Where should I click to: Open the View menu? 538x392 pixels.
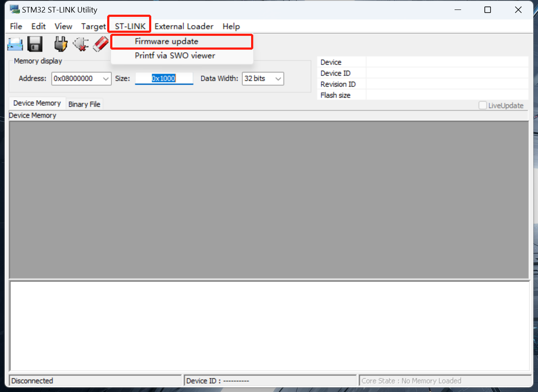pos(64,26)
